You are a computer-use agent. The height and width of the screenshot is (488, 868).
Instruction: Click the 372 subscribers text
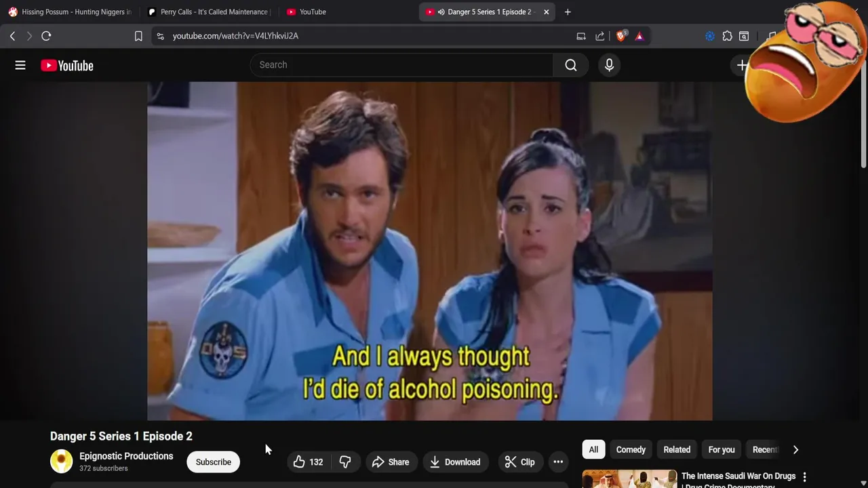(104, 468)
